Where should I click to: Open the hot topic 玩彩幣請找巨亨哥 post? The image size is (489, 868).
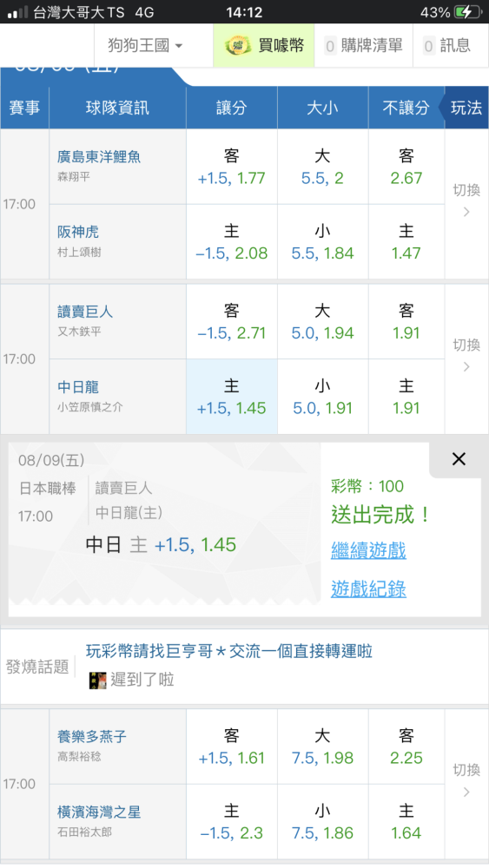click(x=228, y=651)
